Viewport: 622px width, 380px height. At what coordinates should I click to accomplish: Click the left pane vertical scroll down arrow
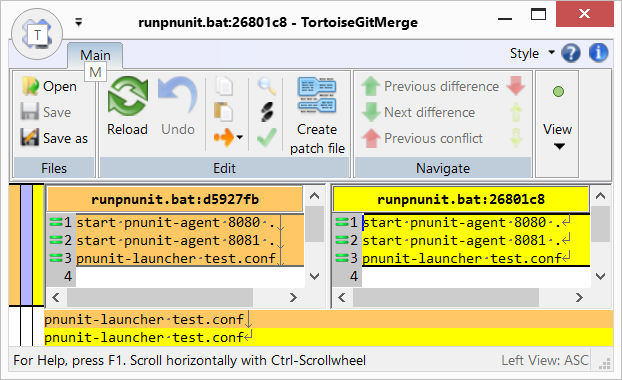(315, 276)
